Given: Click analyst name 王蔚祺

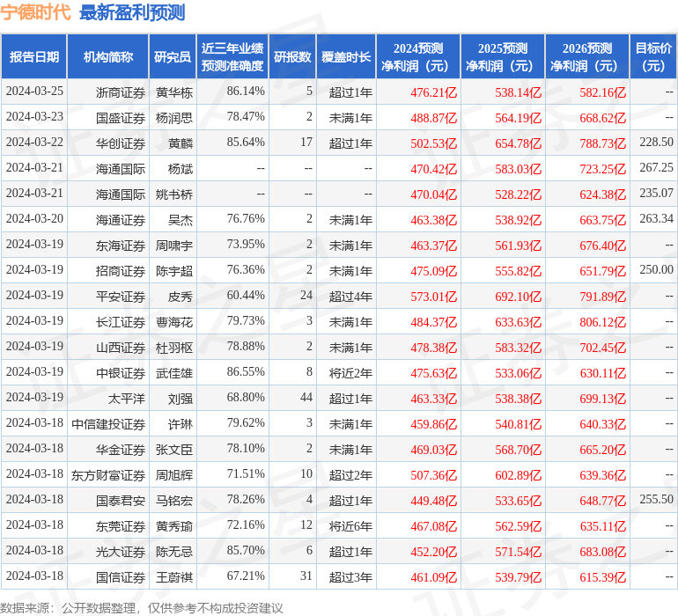Looking at the screenshot, I should (x=174, y=577).
